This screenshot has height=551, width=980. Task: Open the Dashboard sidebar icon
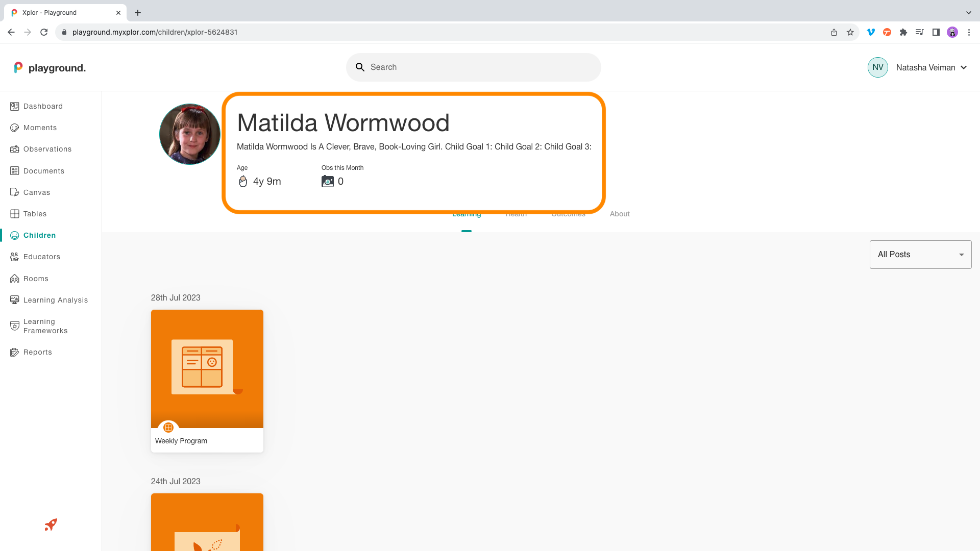click(15, 106)
